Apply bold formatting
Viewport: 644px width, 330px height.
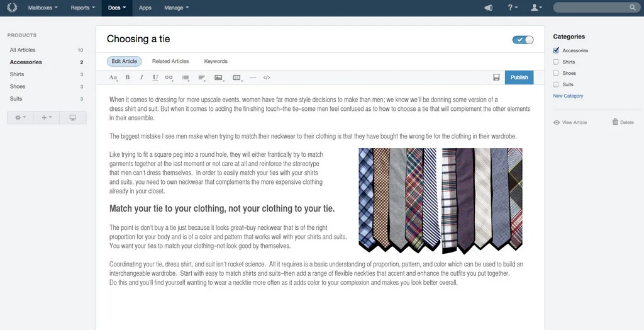click(x=127, y=77)
